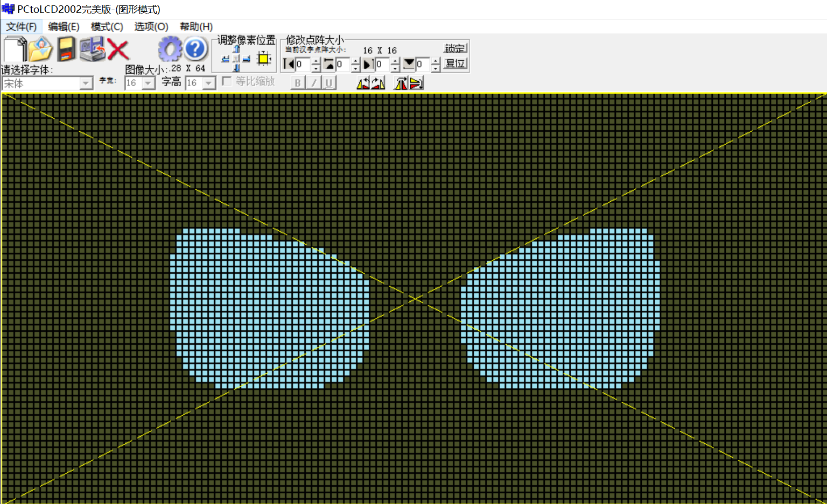Increase the right-edge offset with up spinner
827x504 pixels.
(396, 61)
